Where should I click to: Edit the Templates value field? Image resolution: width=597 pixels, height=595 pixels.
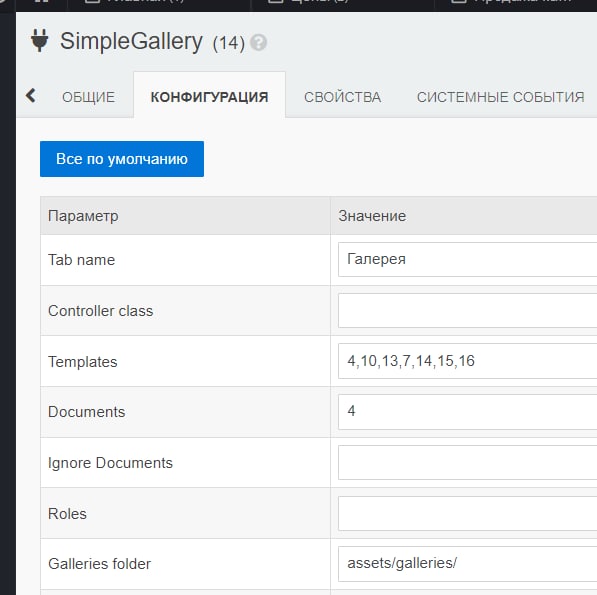point(468,361)
